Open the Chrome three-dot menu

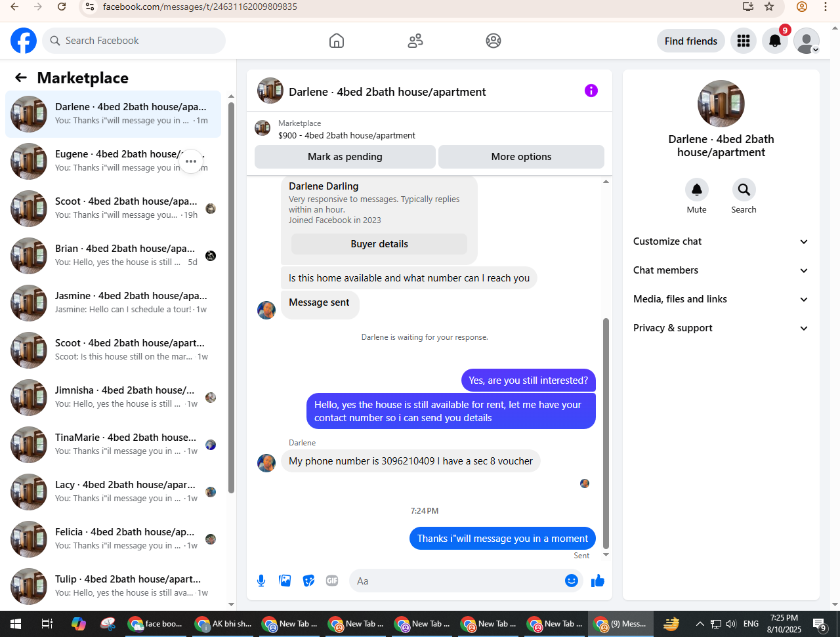pyautogui.click(x=826, y=7)
